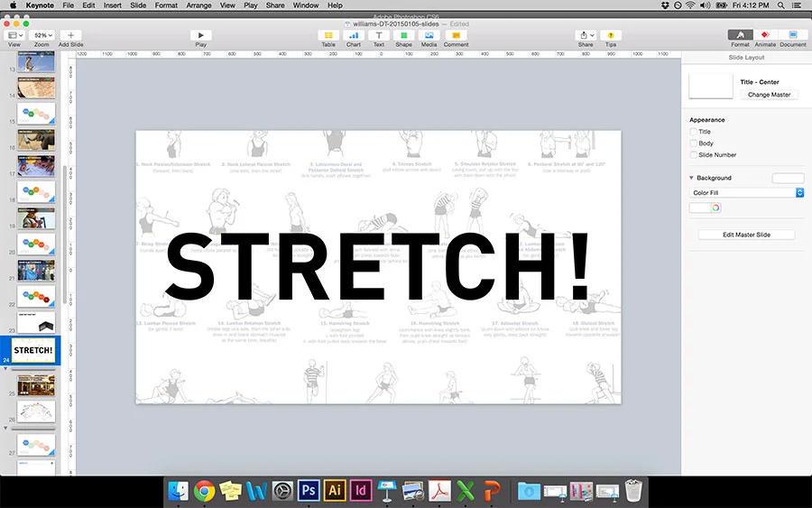
Task: Click the volume icon in menu bar
Action: tap(705, 5)
